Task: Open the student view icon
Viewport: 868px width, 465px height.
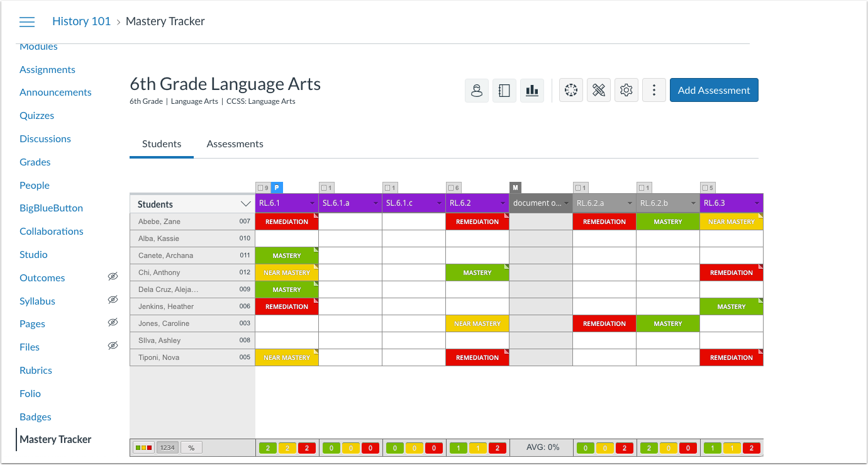Action: pyautogui.click(x=476, y=90)
